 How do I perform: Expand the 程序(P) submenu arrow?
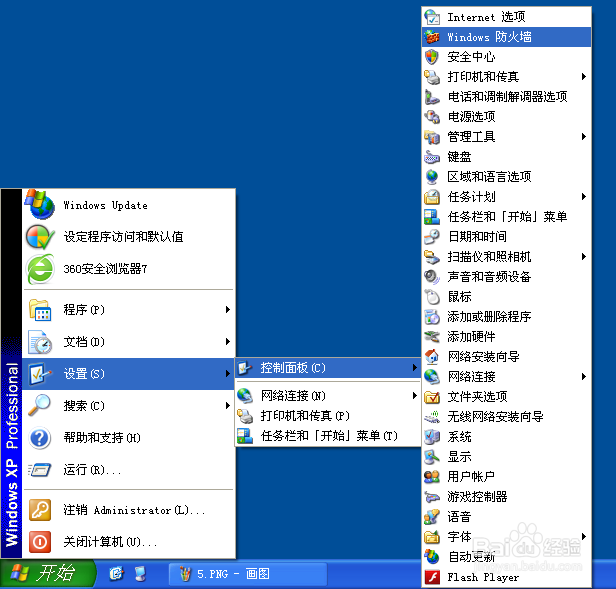(227, 310)
